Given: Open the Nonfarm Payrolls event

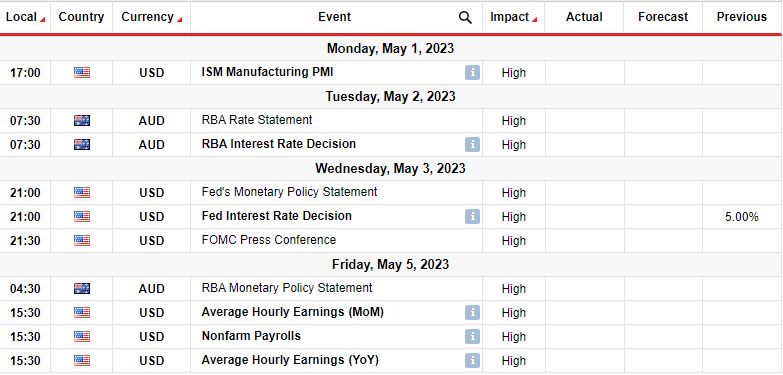Looking at the screenshot, I should pos(251,336).
